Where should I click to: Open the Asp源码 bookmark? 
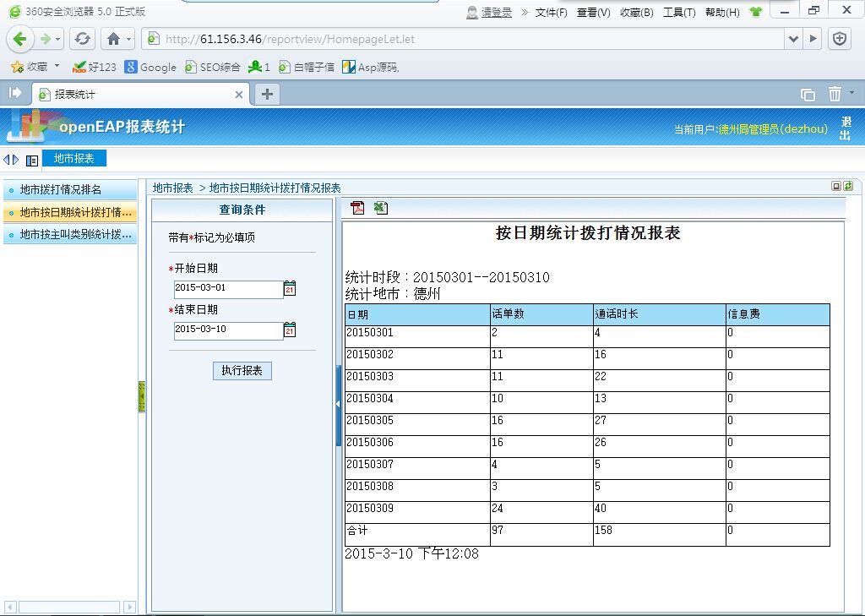pos(371,68)
